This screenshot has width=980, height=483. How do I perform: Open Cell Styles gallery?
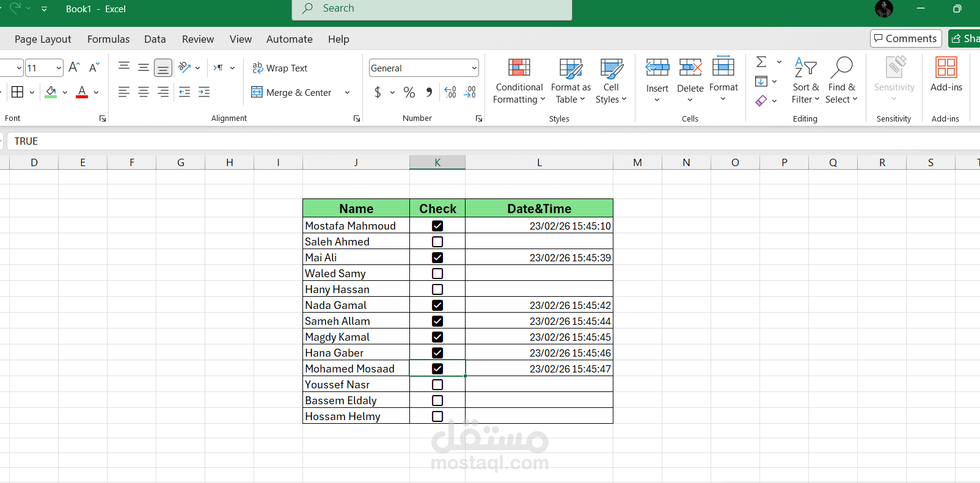[611, 81]
